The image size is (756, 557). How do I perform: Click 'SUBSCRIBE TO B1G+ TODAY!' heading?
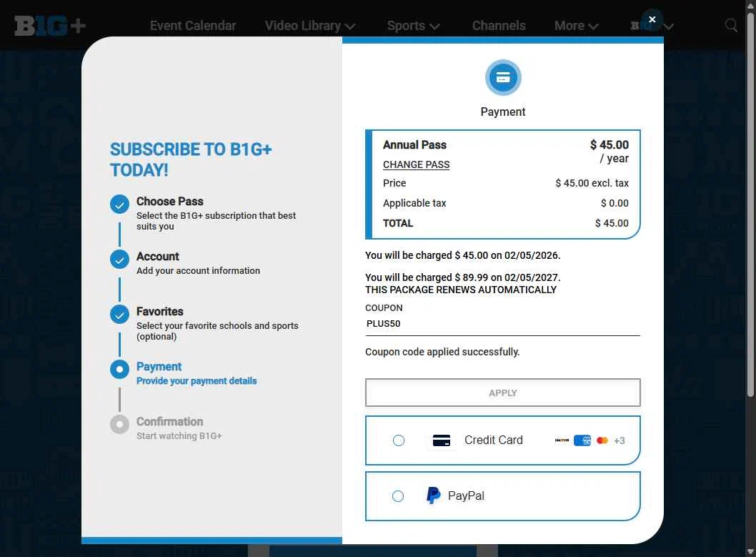click(x=191, y=159)
